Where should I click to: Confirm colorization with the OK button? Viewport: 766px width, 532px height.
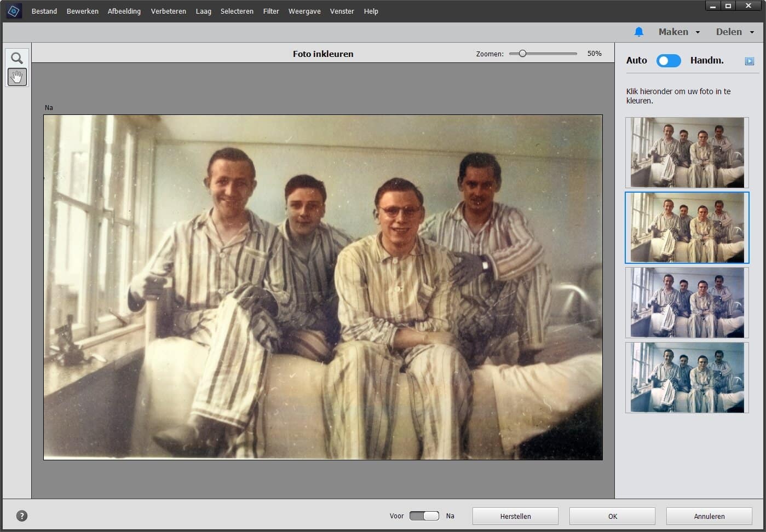[x=612, y=516]
